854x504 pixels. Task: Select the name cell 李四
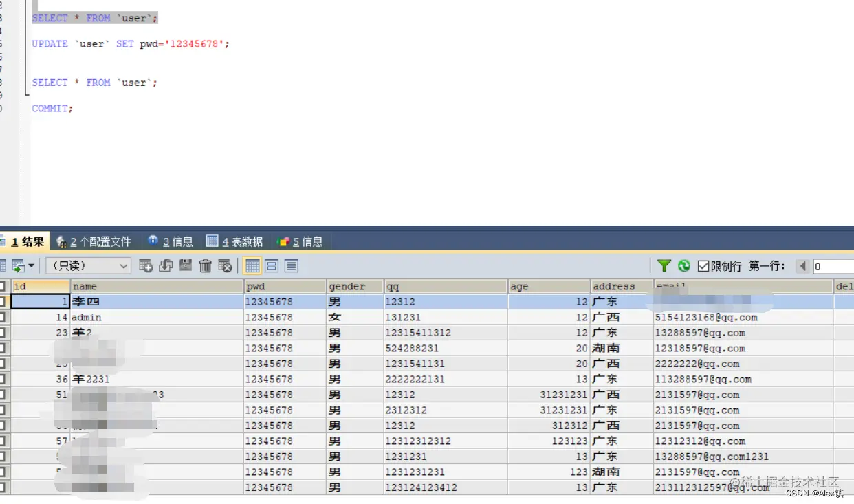pos(157,302)
